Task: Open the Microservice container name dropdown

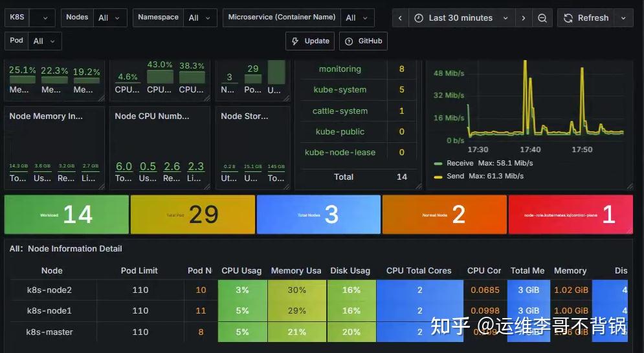Action: [x=357, y=17]
